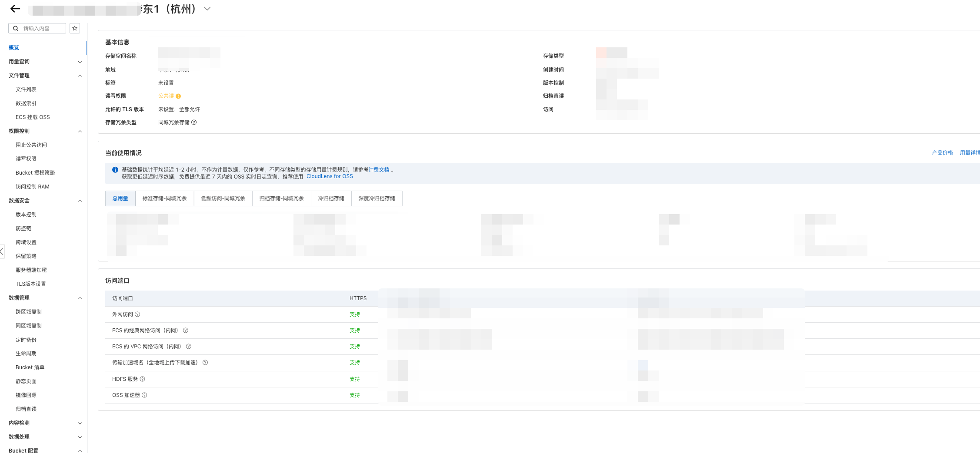Open Bucket 授权策略
This screenshot has height=453, width=980.
point(35,173)
